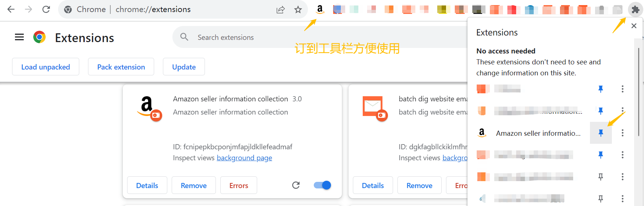
Task: Click Load unpacked button
Action: click(46, 67)
